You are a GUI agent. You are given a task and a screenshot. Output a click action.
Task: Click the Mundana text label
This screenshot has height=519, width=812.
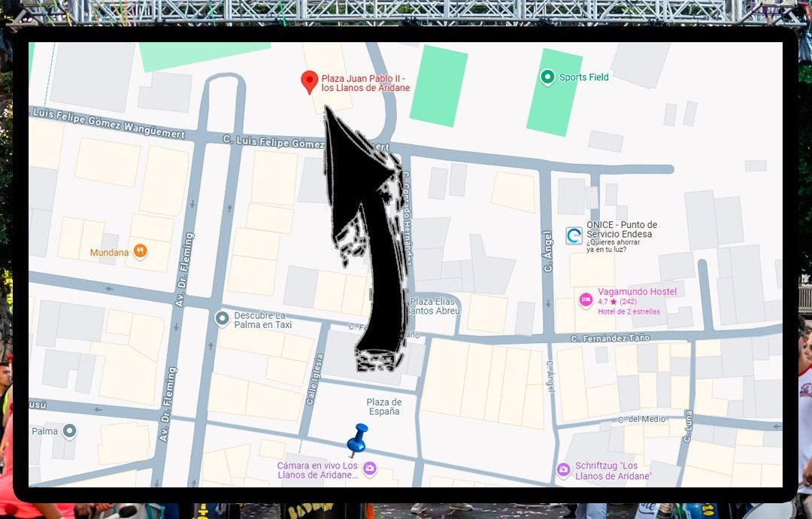click(x=109, y=253)
